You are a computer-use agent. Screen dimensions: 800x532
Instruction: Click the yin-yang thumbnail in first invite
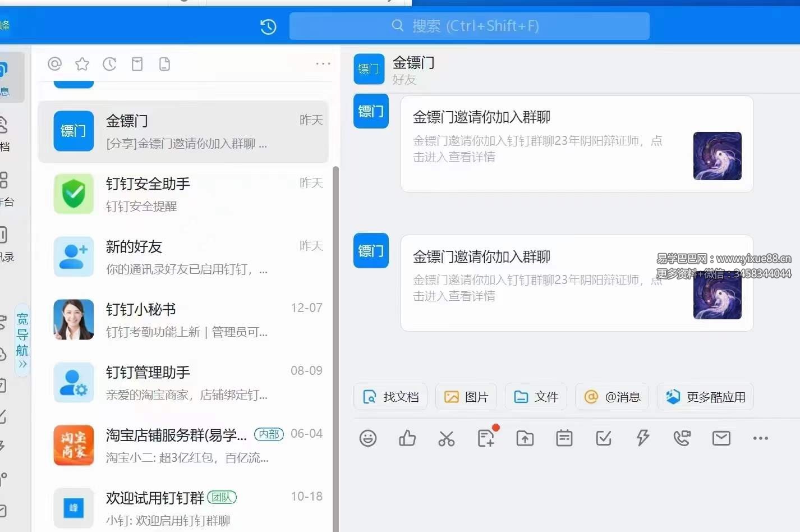718,156
